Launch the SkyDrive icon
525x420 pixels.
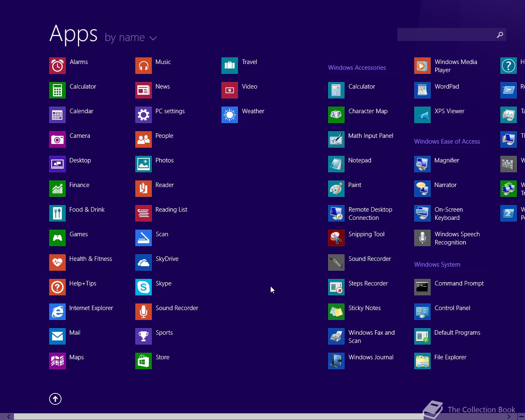[x=144, y=262]
